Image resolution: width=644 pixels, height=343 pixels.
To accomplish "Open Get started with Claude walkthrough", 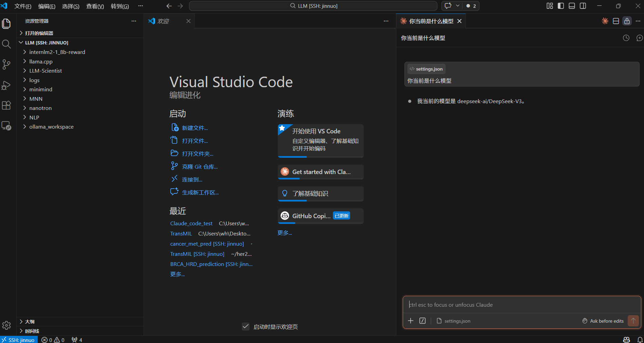I will click(321, 172).
